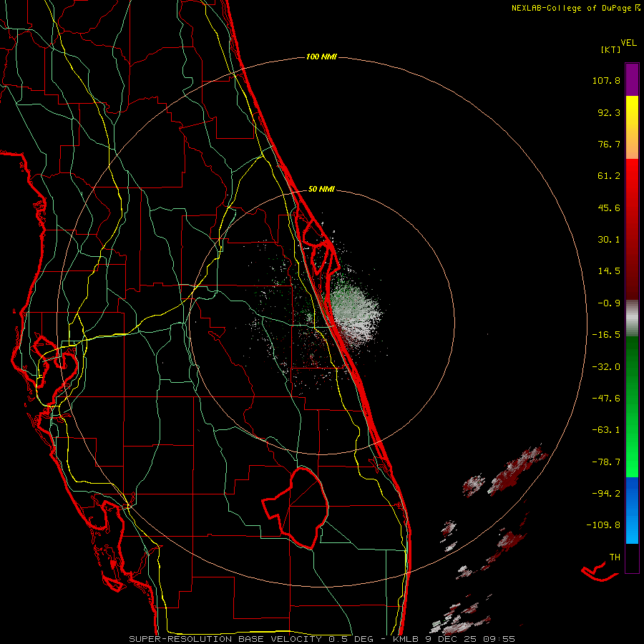644x644 pixels.
Task: Pick the purple segment of velocity color bar
Action: (632, 79)
